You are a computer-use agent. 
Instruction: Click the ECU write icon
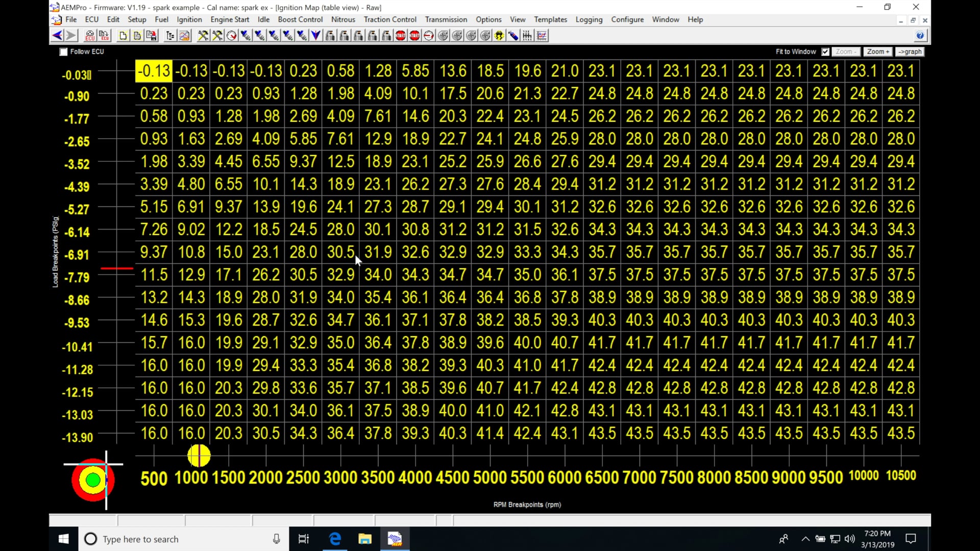point(104,35)
